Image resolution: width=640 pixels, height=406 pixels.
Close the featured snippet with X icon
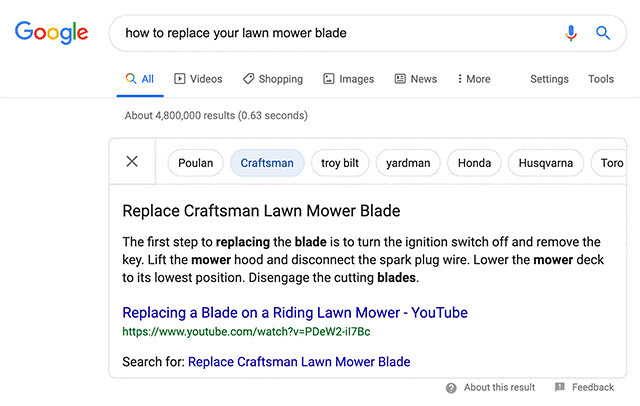point(132,162)
